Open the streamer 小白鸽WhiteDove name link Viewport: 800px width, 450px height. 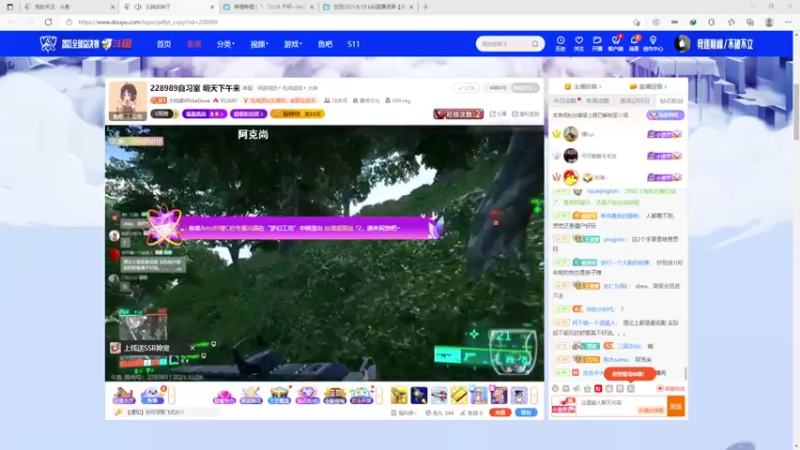tap(189, 101)
